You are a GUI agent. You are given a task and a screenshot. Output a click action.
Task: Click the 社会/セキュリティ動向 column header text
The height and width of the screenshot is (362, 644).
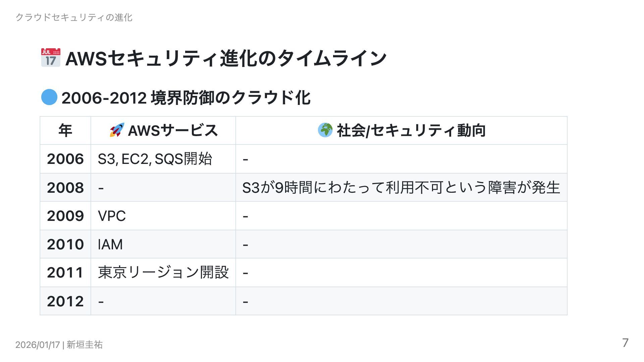coord(411,130)
